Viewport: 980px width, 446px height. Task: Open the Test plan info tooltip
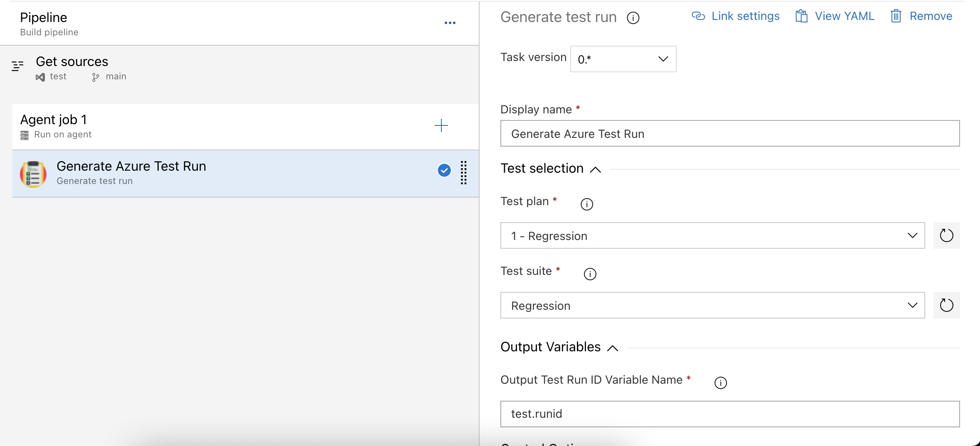tap(587, 204)
